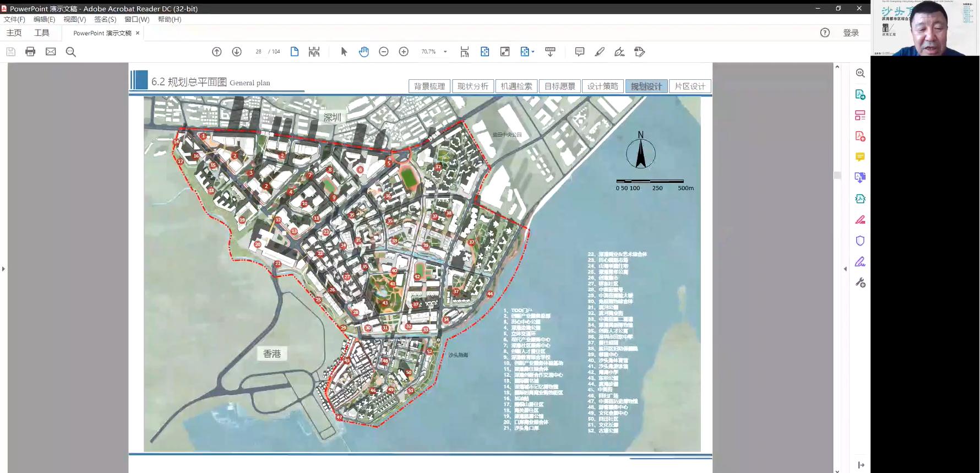Expand the left navigation pane arrow
This screenshot has width=980, height=473.
[x=3, y=269]
